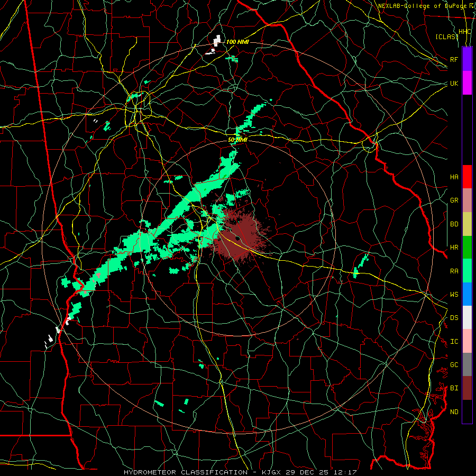Click the HA legend label
Viewport: 476px width, 476px height.
pyautogui.click(x=454, y=177)
